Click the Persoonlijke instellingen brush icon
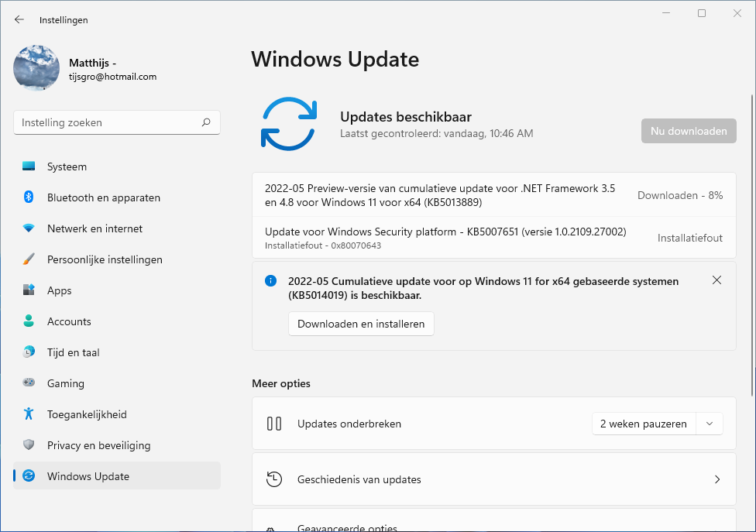Screen dimensions: 756x532 [29, 259]
